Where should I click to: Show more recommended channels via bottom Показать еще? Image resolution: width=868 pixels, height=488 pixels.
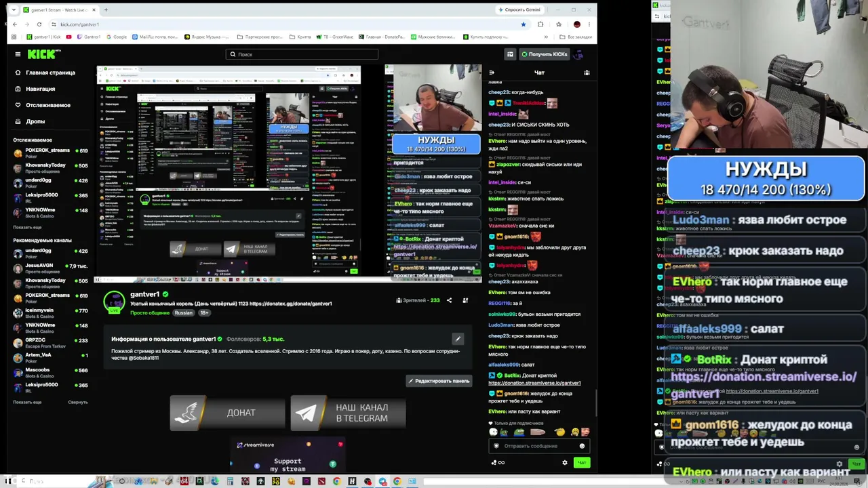coord(27,402)
